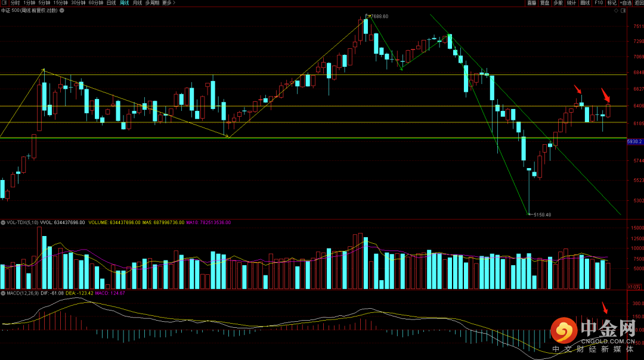Click the 5930.2 current price tag
The height and width of the screenshot is (360, 644).
pyautogui.click(x=634, y=141)
